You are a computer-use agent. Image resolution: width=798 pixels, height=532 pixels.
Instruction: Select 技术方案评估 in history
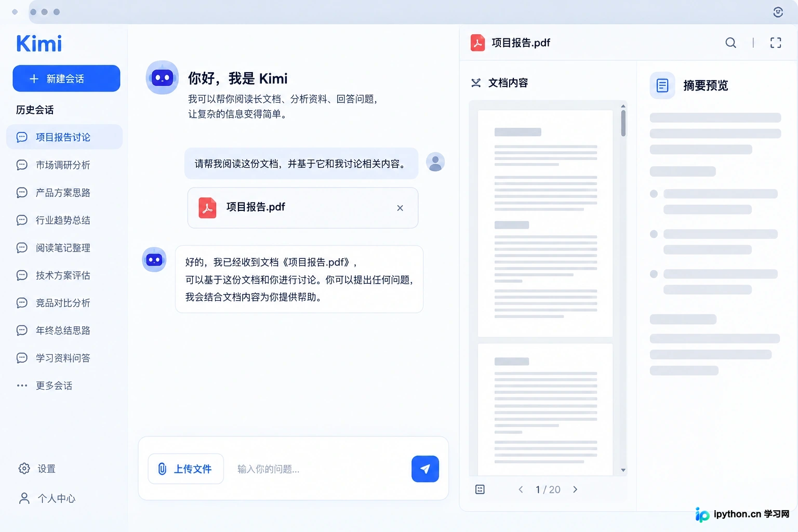64,275
